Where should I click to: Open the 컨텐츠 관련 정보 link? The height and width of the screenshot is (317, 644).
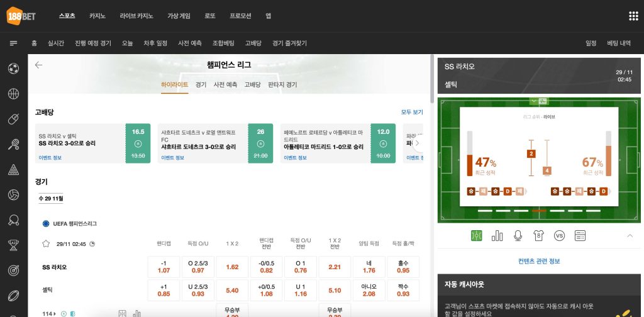tap(539, 261)
